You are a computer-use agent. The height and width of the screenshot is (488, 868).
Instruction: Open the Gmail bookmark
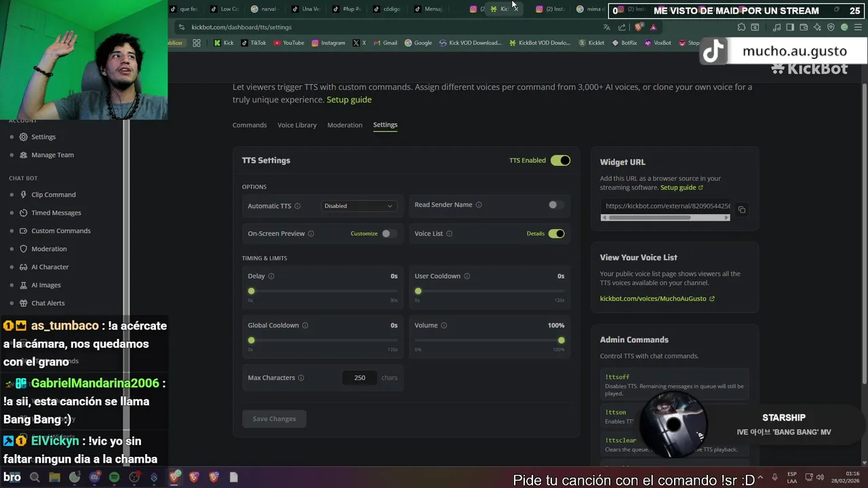385,43
